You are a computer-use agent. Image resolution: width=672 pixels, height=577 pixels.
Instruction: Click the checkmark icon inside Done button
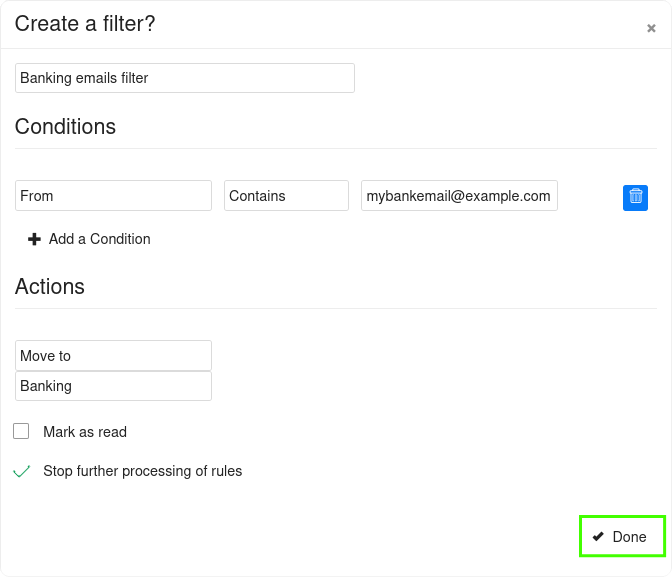(x=598, y=537)
